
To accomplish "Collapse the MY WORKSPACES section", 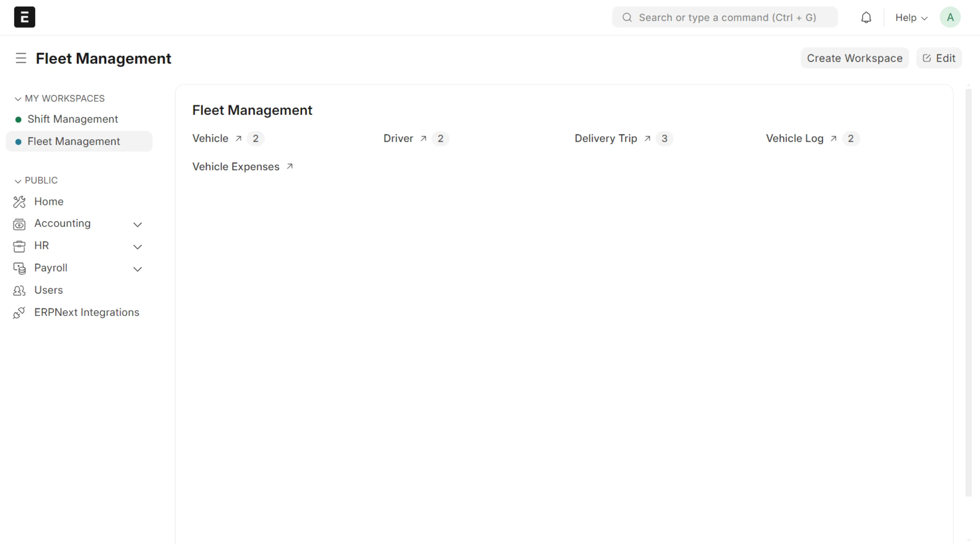I will tap(17, 99).
